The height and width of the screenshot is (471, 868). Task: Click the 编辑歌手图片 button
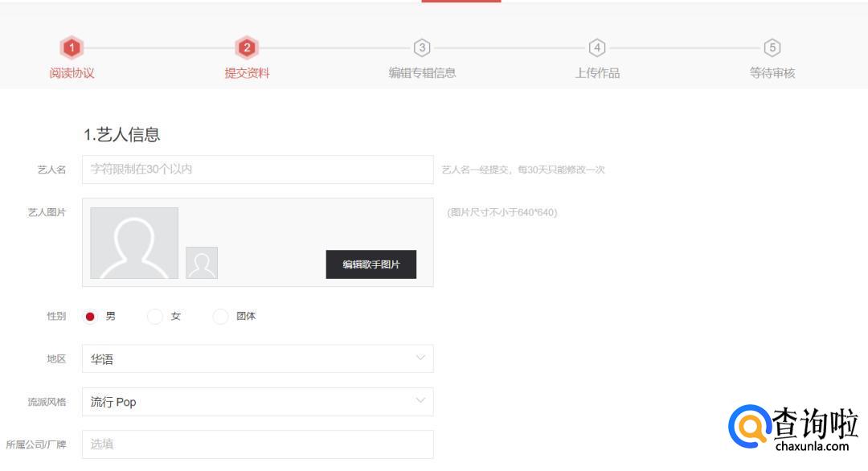pos(371,264)
